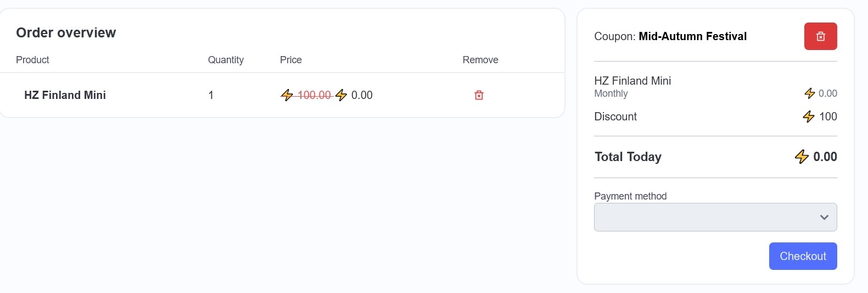Screen dimensions: 868x293
Task: Click the Quantity column header
Action: pyautogui.click(x=226, y=60)
